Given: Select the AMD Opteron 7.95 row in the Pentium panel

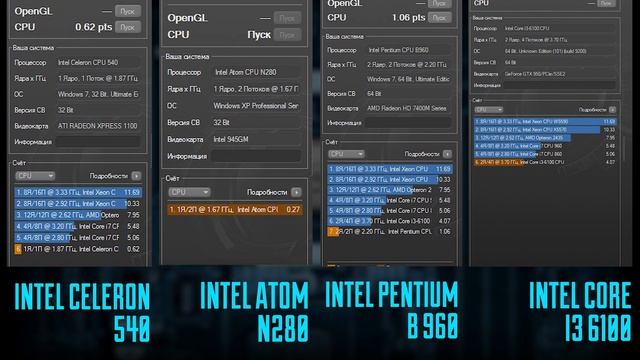Looking at the screenshot, I should (x=390, y=190).
